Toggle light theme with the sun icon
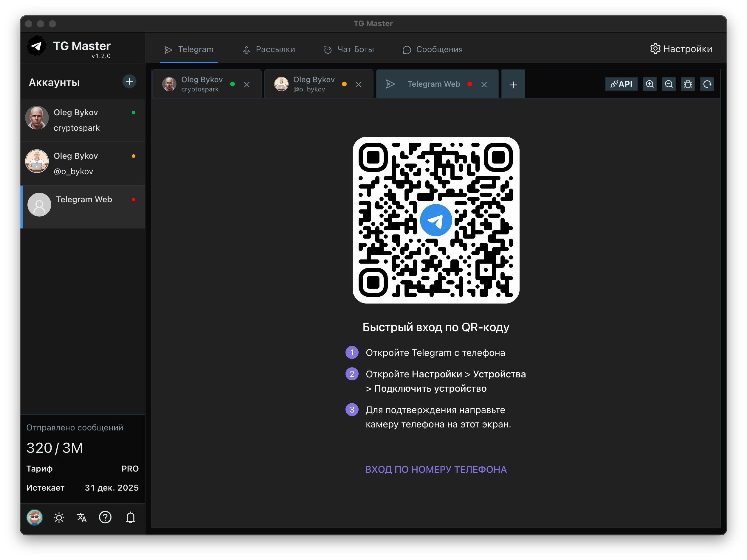 59,517
